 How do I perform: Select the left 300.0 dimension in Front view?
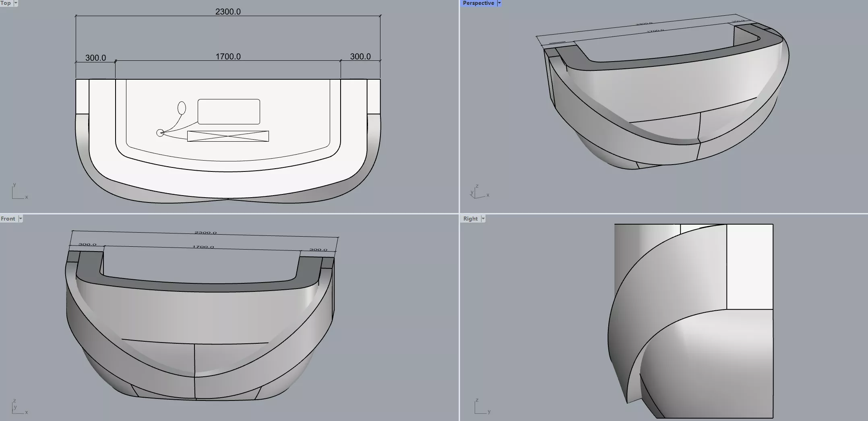[87, 244]
